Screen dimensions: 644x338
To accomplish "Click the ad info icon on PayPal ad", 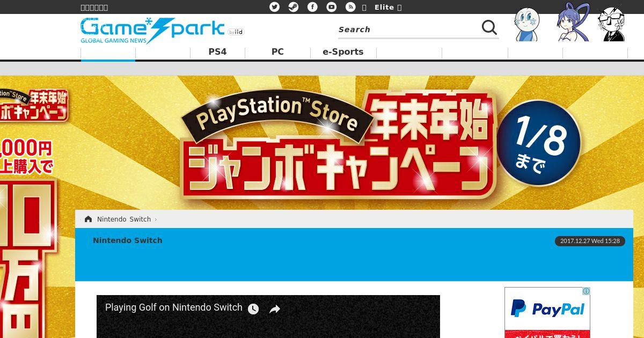I will click(586, 291).
